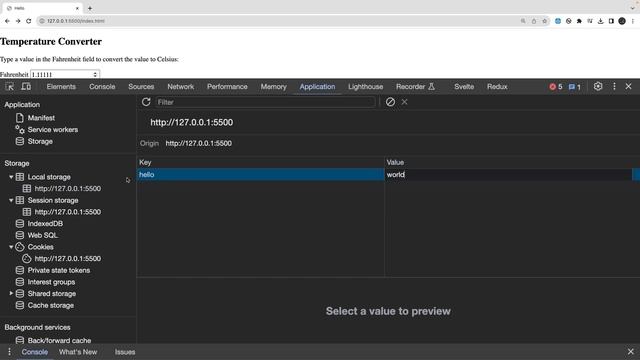Viewport: 640px width, 360px height.
Task: Open DevTools settings gear
Action: click(x=598, y=87)
